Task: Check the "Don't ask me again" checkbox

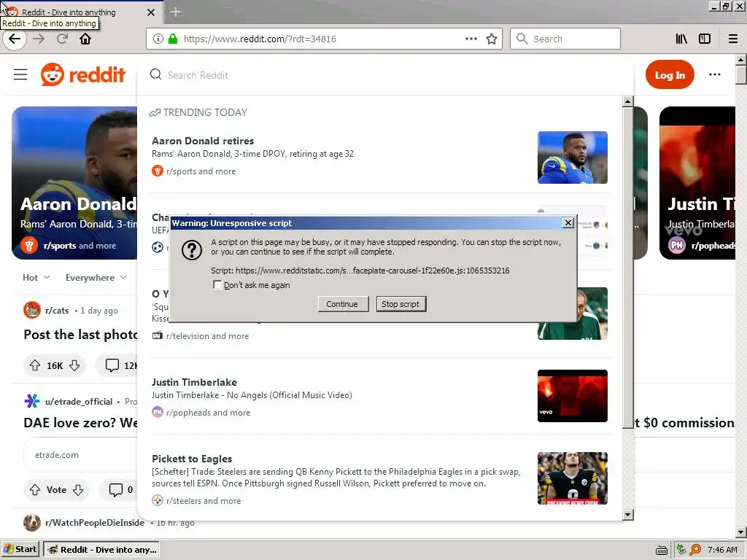Action: [x=217, y=285]
